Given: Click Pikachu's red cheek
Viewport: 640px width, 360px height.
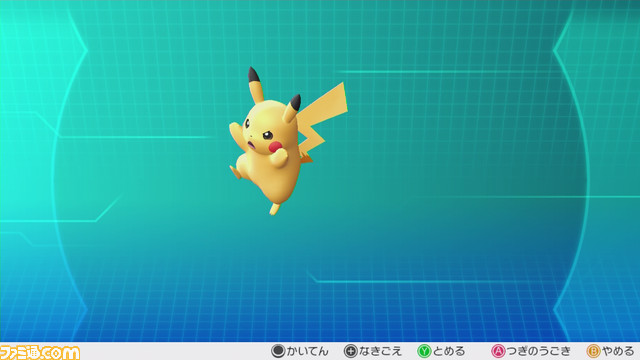Looking at the screenshot, I should (275, 147).
